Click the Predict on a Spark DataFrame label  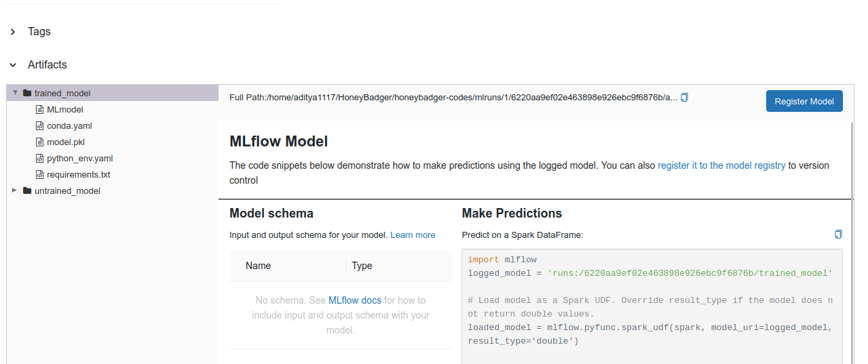(x=523, y=235)
